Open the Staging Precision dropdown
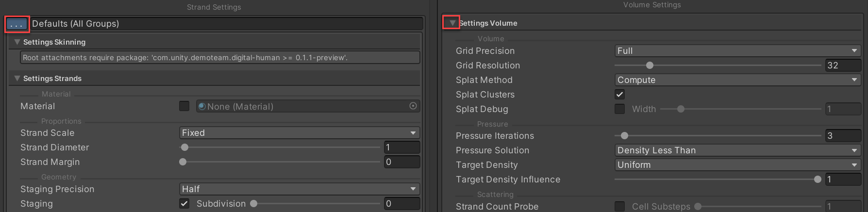Image resolution: width=868 pixels, height=212 pixels. pyautogui.click(x=299, y=189)
